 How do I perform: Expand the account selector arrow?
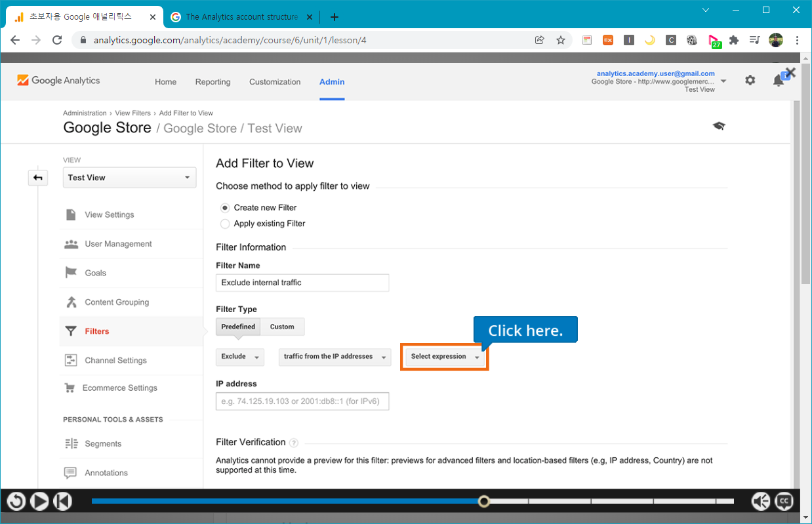723,81
